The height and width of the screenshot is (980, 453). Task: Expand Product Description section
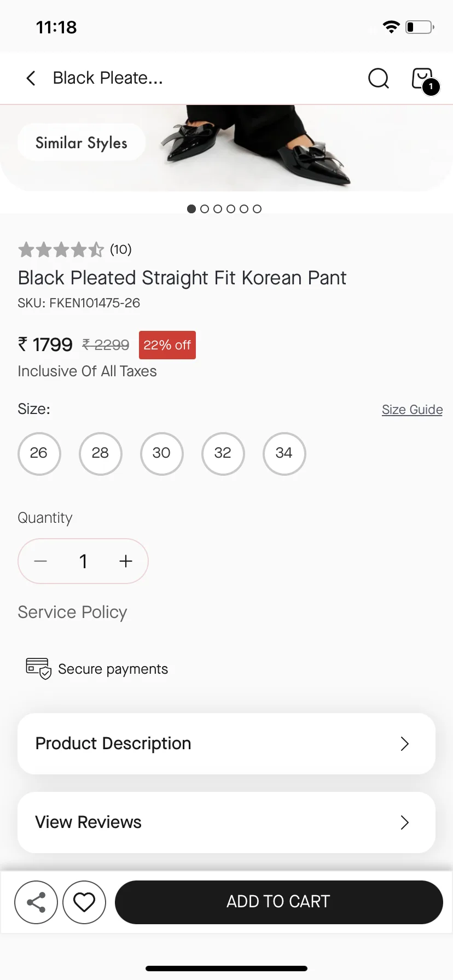226,744
